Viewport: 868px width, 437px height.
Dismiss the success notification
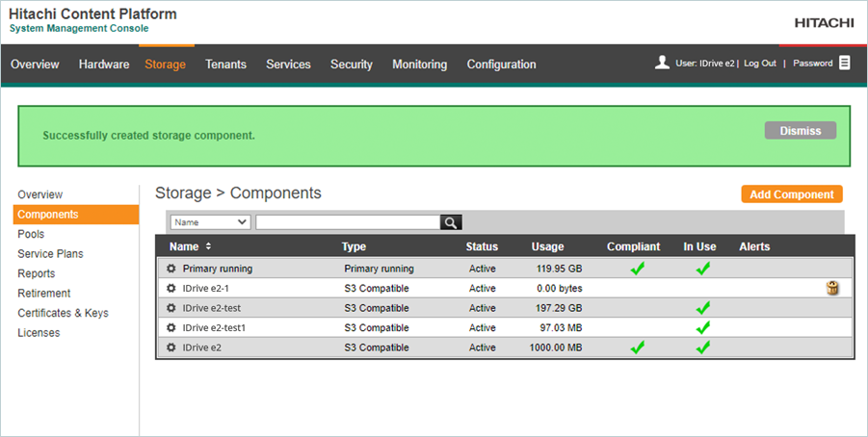tap(800, 131)
